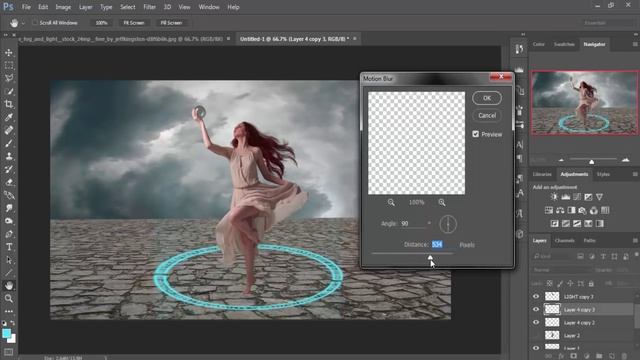Hide the Layer 4 copy 2 layer

click(536, 322)
